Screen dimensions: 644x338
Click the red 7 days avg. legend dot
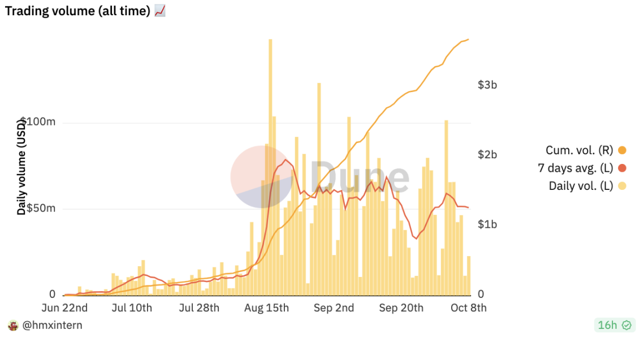[x=623, y=168]
